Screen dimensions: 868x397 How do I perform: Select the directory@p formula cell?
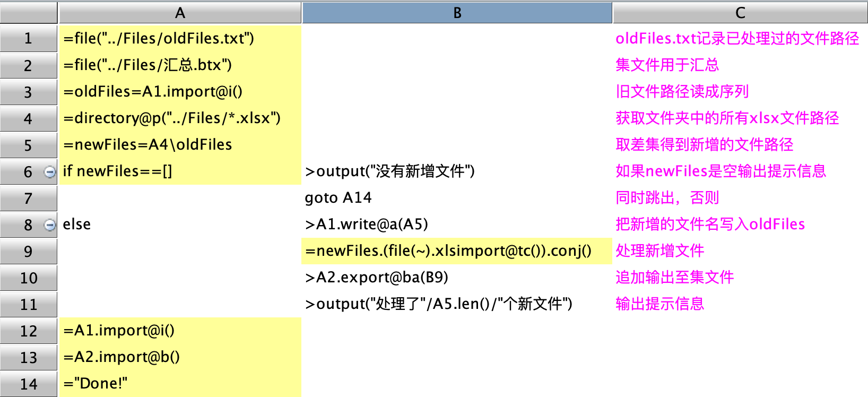click(x=180, y=118)
